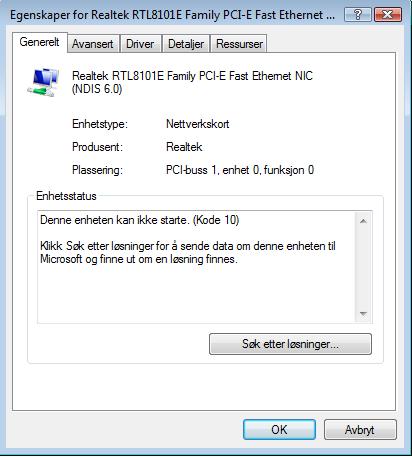This screenshot has height=458, width=412.
Task: Click the Egenskaper dialog title bar
Action: pyautogui.click(x=172, y=15)
